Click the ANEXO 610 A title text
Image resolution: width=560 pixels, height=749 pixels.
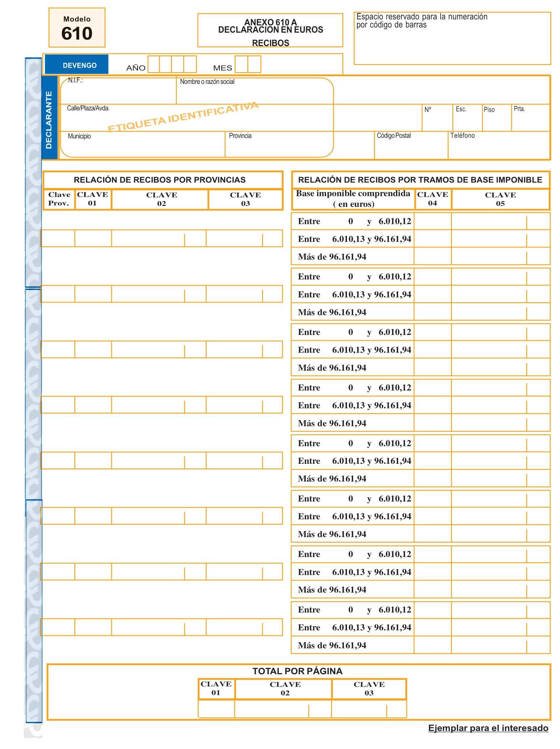[x=270, y=22]
